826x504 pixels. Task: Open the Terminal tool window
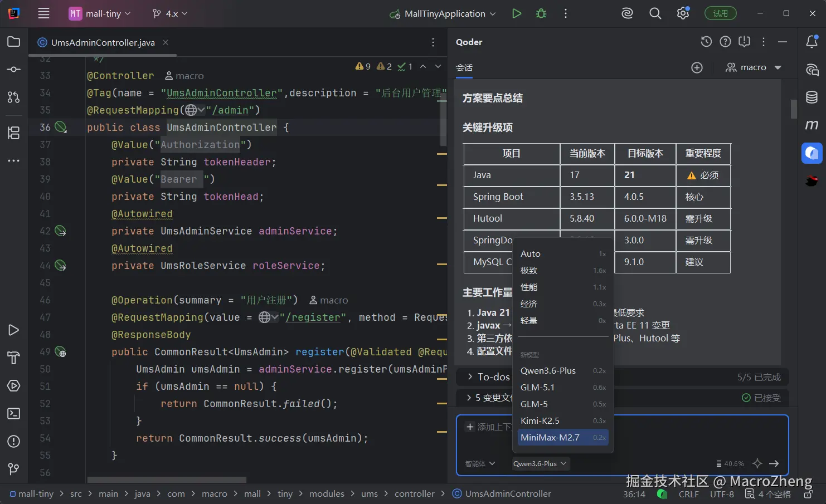click(14, 414)
